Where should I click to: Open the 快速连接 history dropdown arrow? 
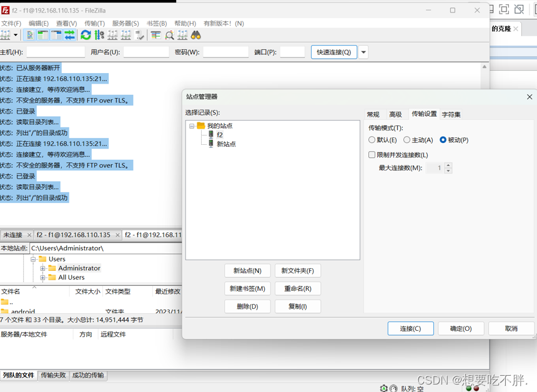363,52
